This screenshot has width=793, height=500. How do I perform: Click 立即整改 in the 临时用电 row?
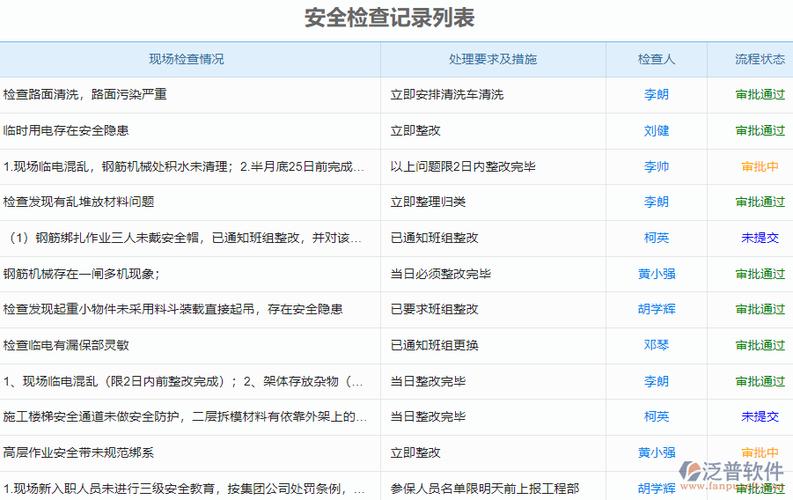415,131
